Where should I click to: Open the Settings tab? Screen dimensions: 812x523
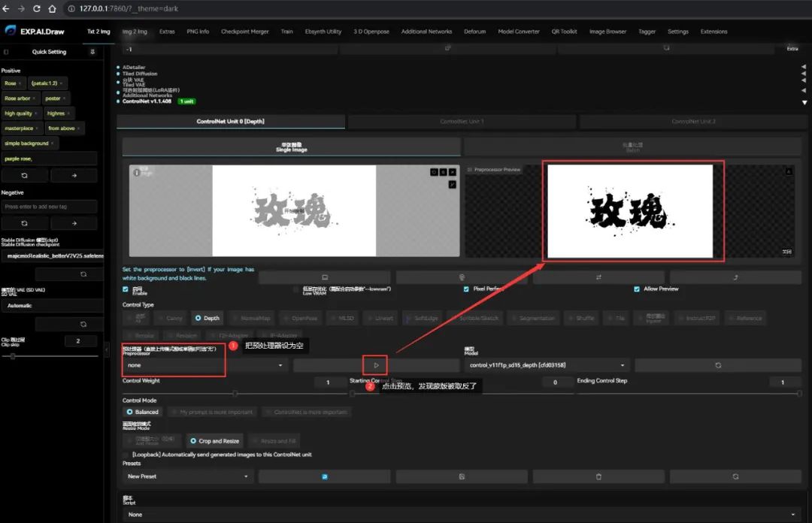pyautogui.click(x=678, y=32)
